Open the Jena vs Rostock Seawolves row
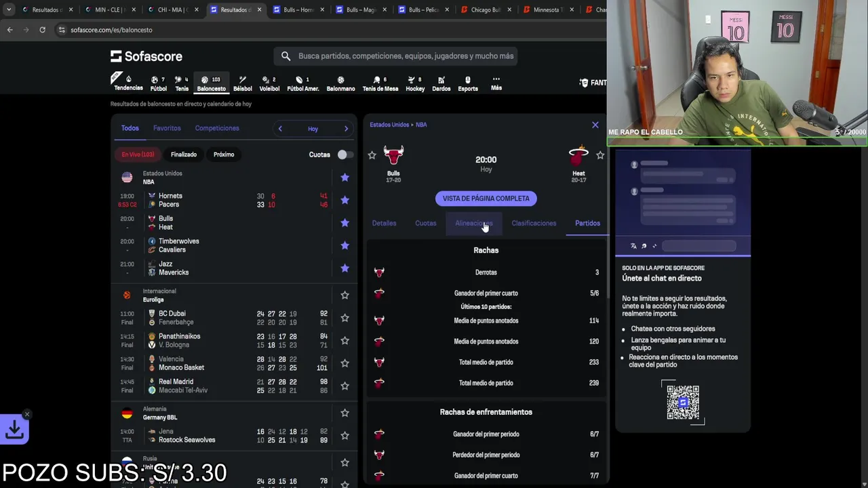868x488 pixels. pos(235,436)
